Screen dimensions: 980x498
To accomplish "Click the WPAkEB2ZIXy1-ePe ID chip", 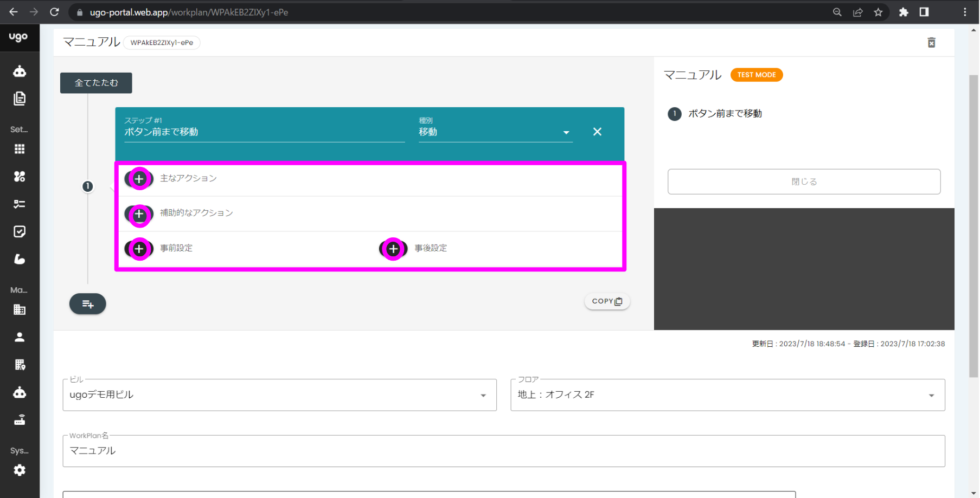I will click(162, 43).
